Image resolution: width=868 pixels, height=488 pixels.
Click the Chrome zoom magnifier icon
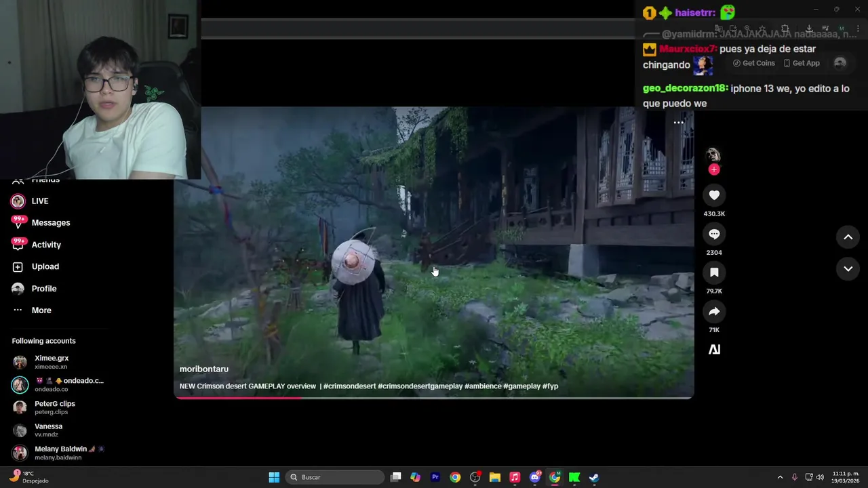pyautogui.click(x=747, y=28)
